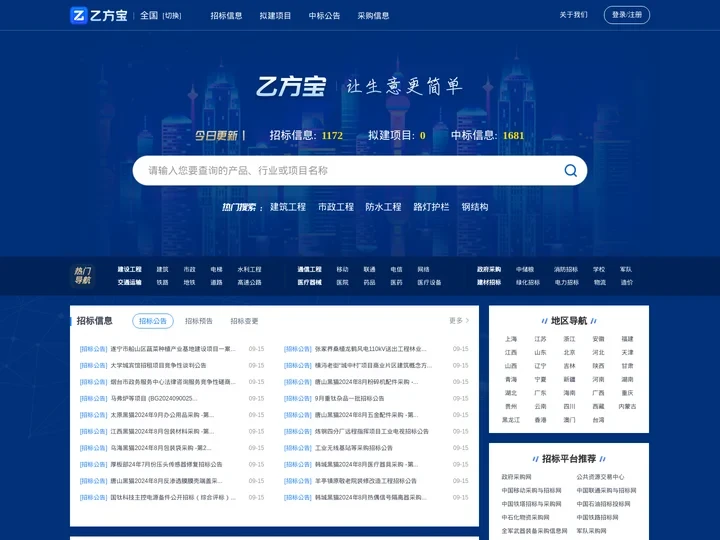Open 拟建项目 in top navigation
720x540 pixels.
tap(275, 16)
